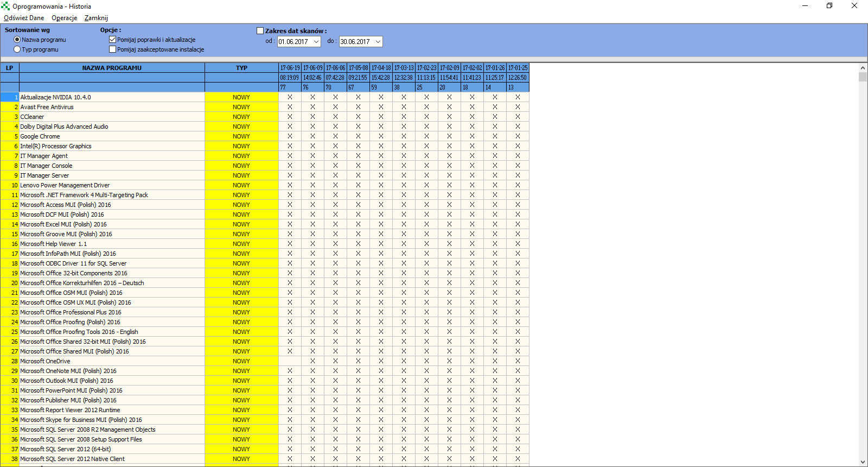Click the 17-01-25 X mark for Microsoft OneDrive
The image size is (868, 467).
[518, 361]
